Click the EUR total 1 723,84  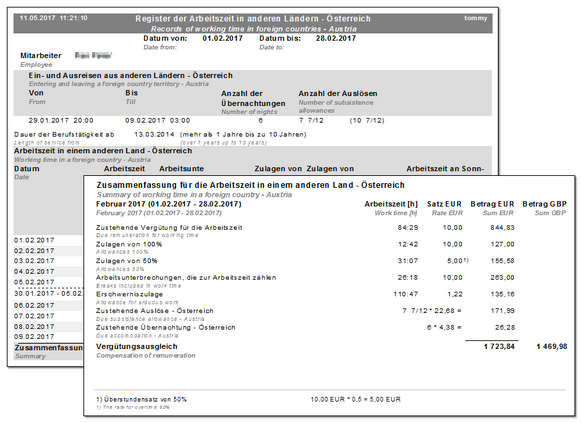click(x=499, y=347)
